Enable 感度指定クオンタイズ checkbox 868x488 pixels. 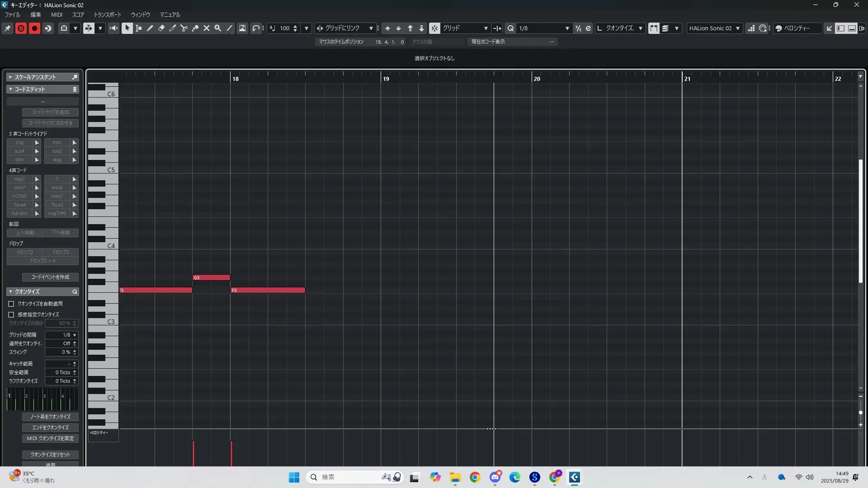tap(11, 314)
